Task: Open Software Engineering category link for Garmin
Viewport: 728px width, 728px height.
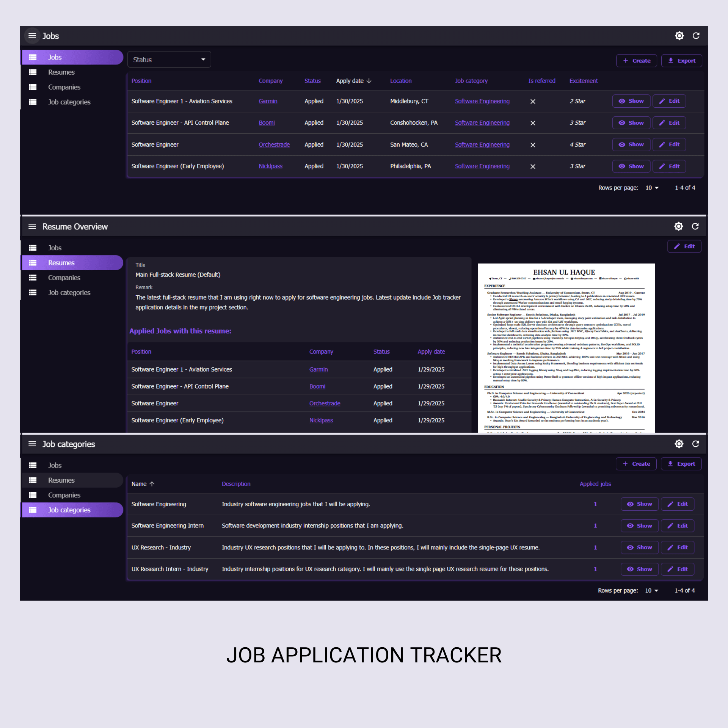Action: [482, 101]
